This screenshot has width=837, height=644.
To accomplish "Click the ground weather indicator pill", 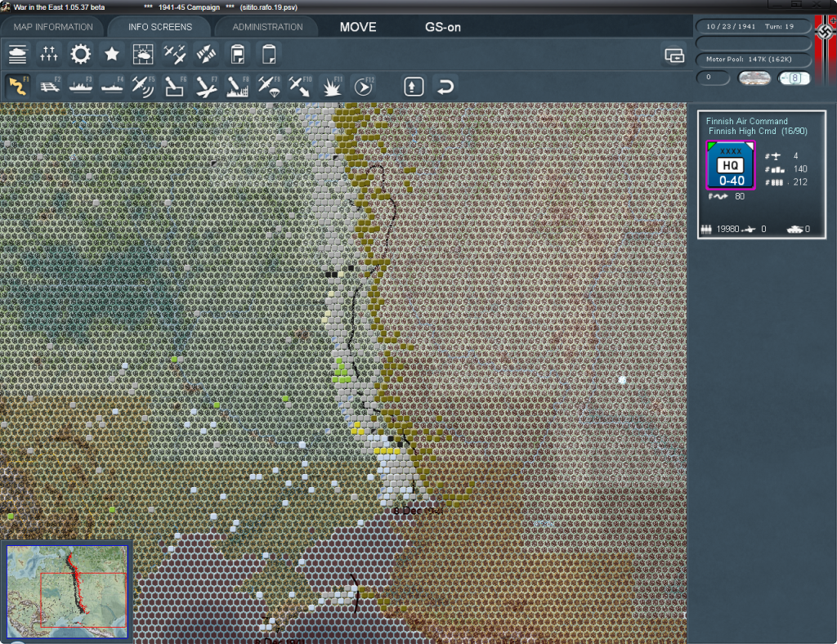I will (x=754, y=78).
